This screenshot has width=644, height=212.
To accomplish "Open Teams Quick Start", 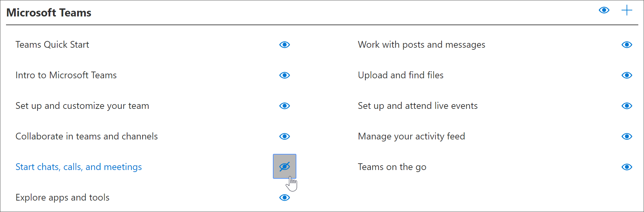I will click(x=52, y=45).
